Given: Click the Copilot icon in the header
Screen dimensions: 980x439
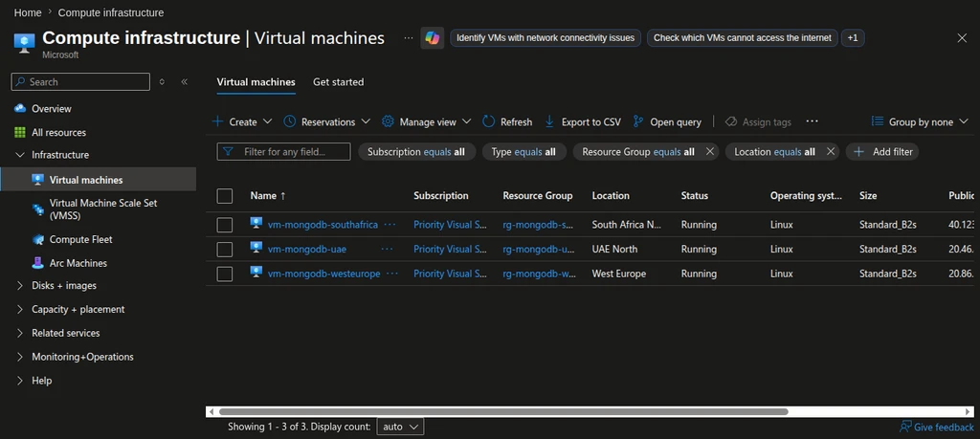Looking at the screenshot, I should coord(433,38).
